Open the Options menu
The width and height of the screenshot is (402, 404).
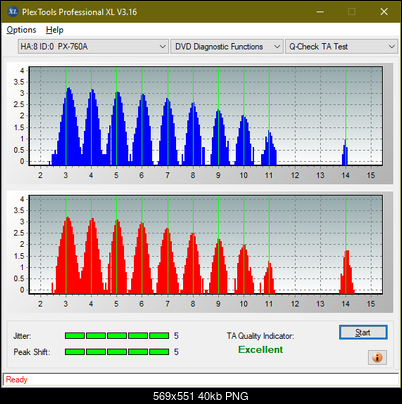pos(21,30)
